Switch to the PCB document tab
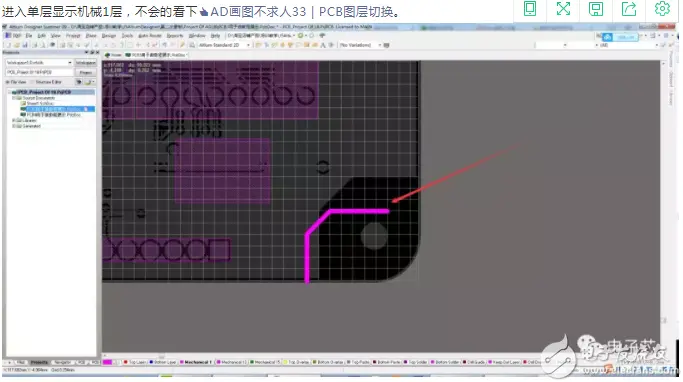The height and width of the screenshot is (382, 683). [156, 55]
